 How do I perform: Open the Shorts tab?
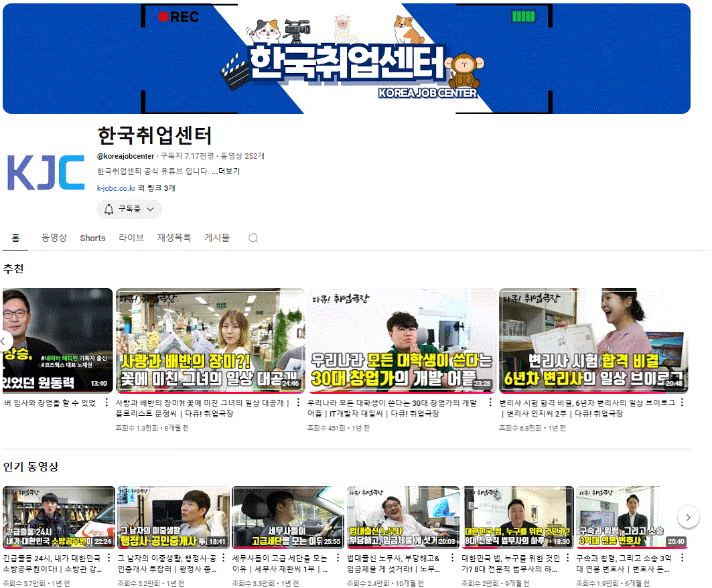(x=92, y=238)
